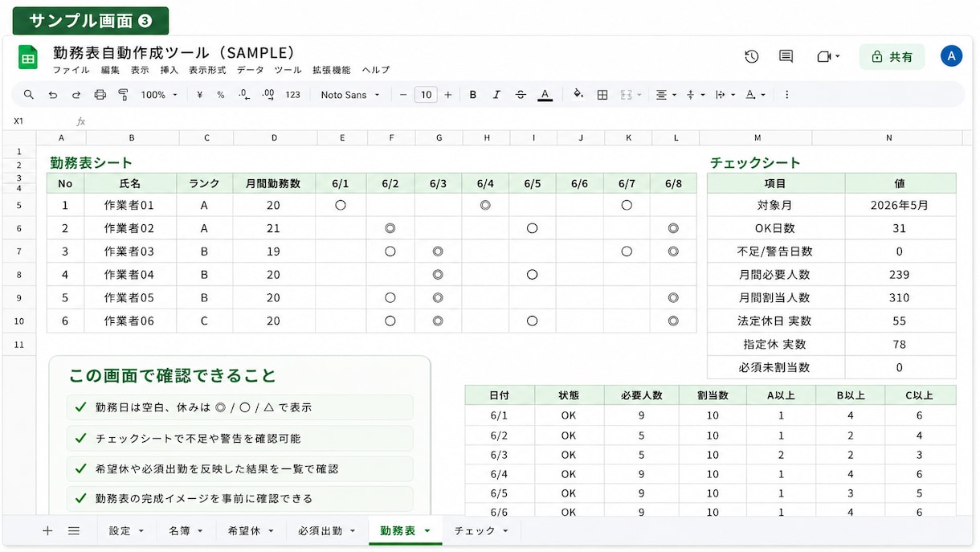Add a new sheet with plus icon
Screen dimensions: 980x552
[47, 531]
